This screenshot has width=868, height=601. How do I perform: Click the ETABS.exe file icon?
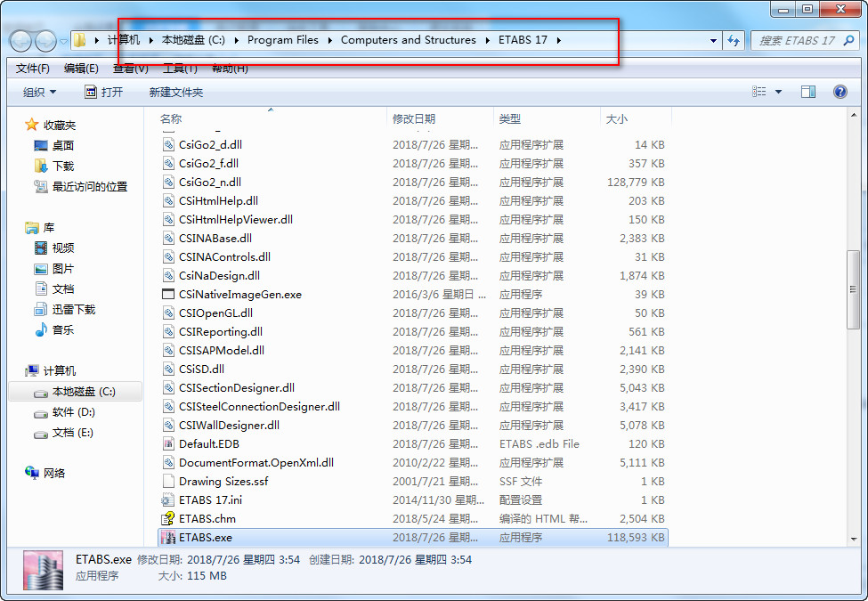pos(167,538)
